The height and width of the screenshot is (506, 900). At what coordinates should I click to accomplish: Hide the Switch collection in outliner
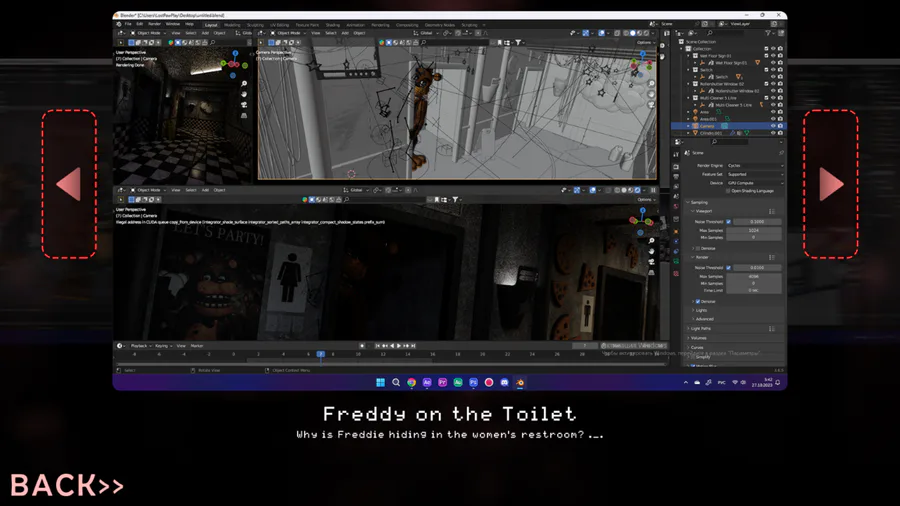[773, 69]
